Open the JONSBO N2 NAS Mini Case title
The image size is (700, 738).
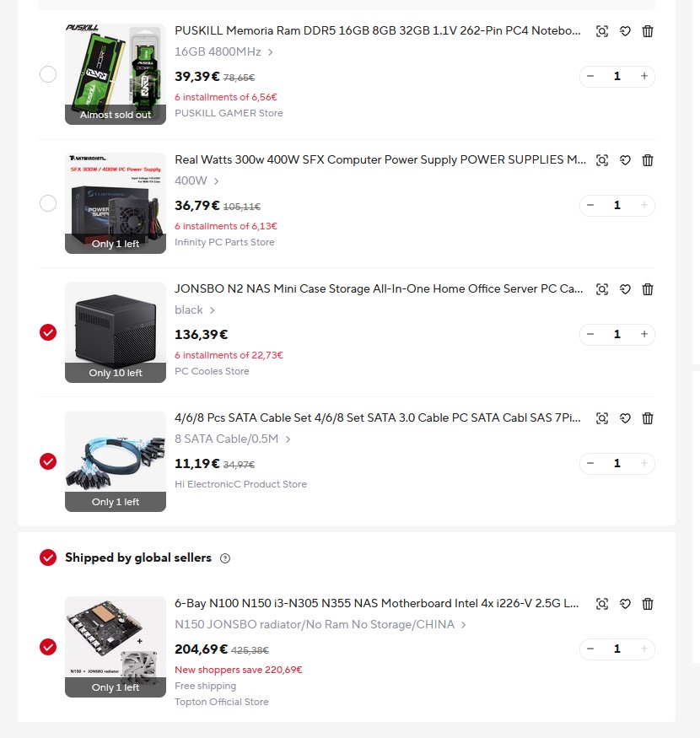(x=379, y=288)
